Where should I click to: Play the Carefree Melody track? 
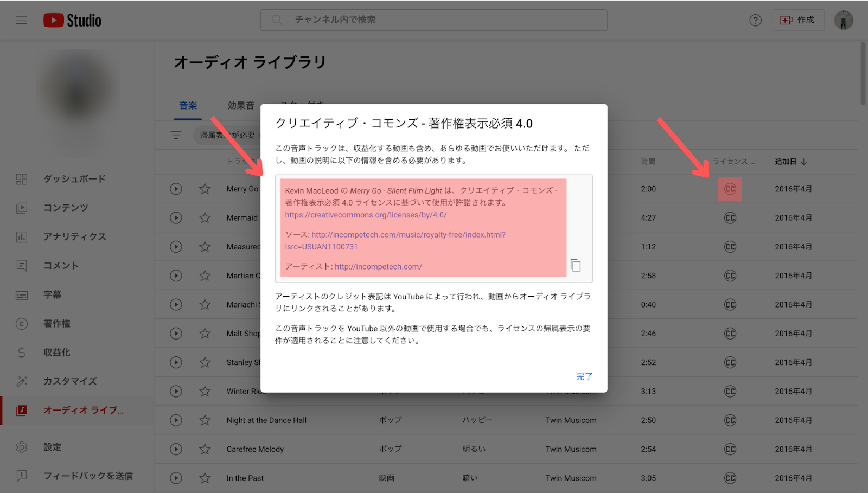point(176,449)
